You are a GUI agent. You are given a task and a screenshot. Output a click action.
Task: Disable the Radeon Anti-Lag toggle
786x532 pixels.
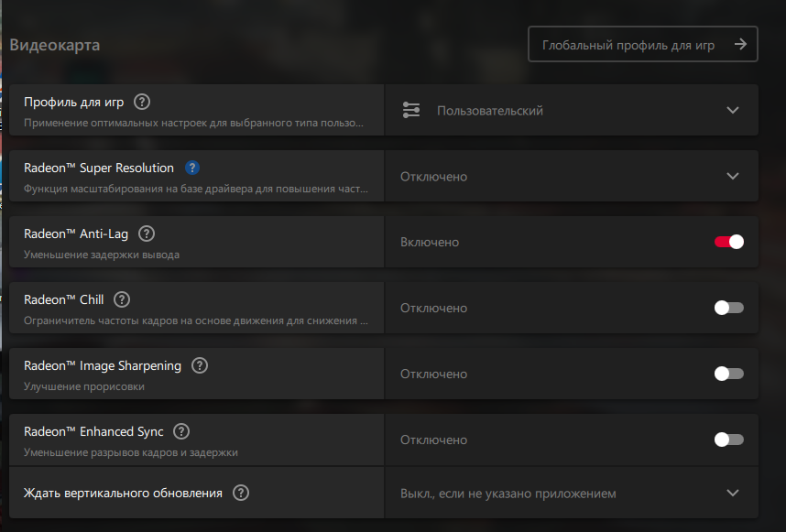point(729,242)
